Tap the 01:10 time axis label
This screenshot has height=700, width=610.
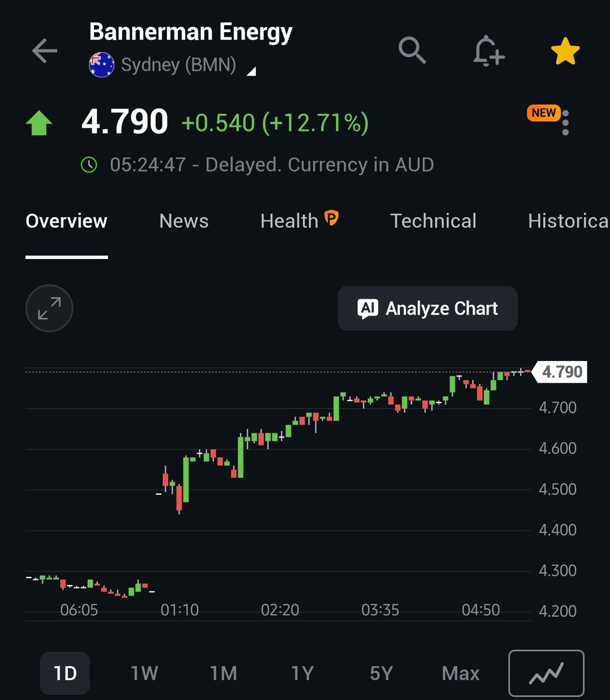coord(180,610)
